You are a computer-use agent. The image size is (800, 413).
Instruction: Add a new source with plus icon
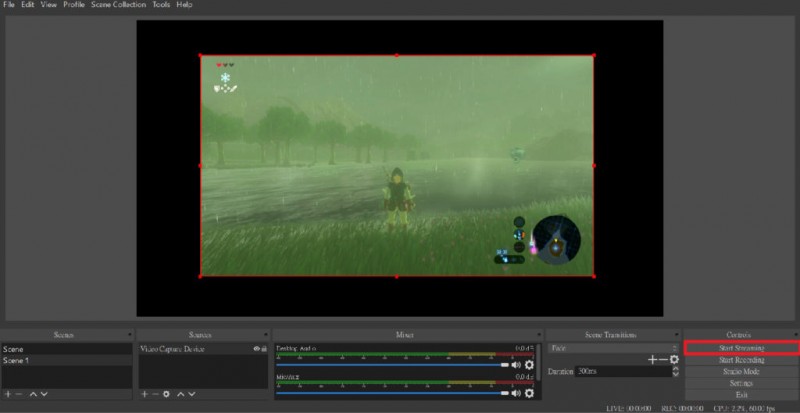coord(144,394)
